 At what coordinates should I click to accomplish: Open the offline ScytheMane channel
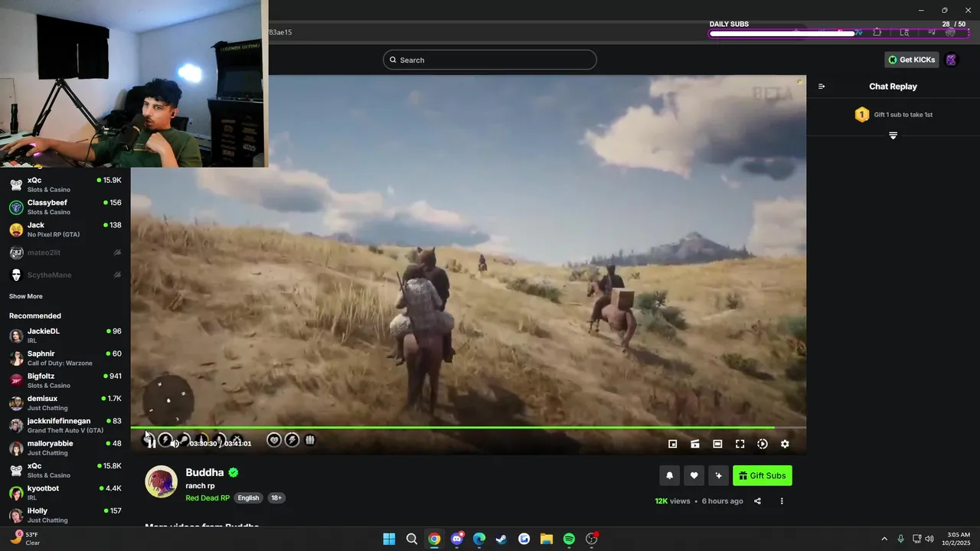pos(65,275)
